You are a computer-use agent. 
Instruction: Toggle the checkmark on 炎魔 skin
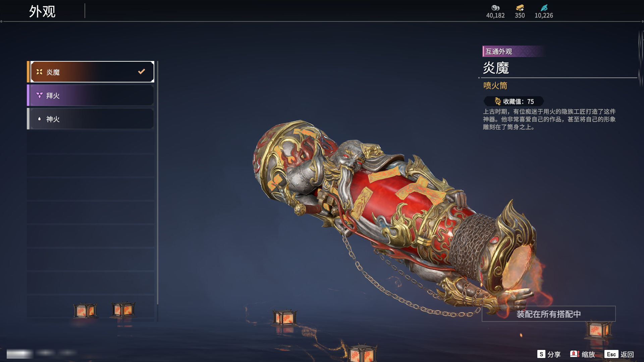(x=142, y=71)
